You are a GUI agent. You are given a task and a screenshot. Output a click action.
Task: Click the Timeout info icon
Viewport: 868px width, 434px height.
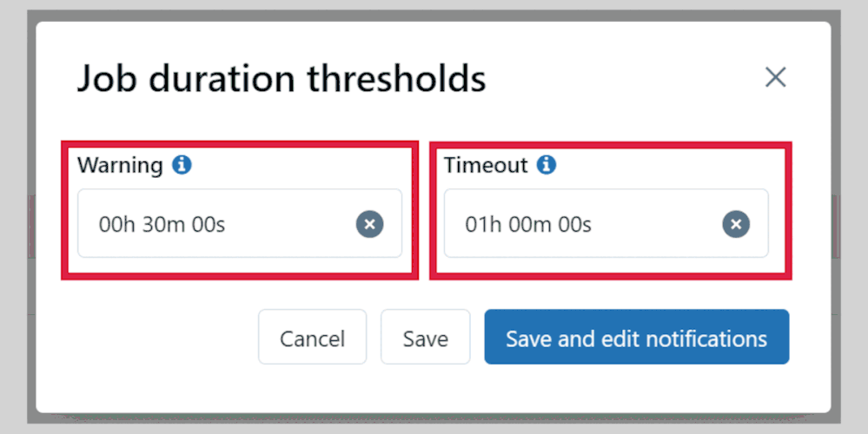(547, 165)
